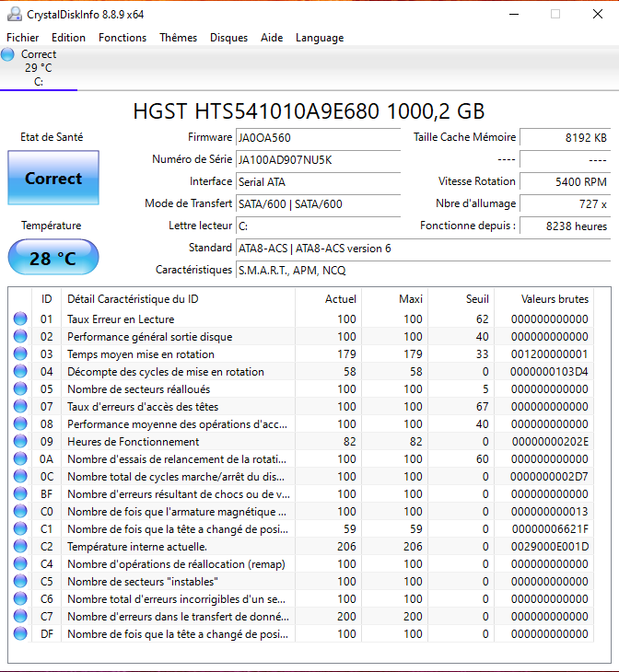
Task: Open the Thèmes menu
Action: tap(178, 38)
